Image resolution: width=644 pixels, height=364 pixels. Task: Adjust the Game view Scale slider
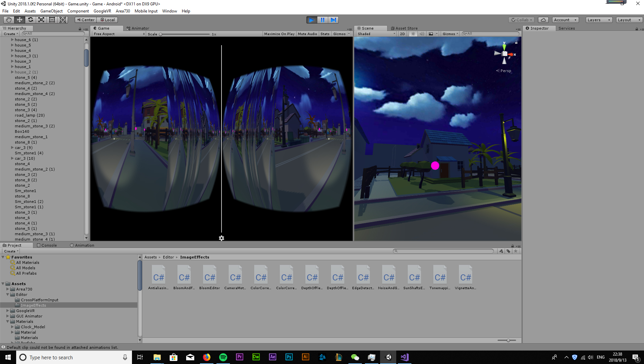161,34
